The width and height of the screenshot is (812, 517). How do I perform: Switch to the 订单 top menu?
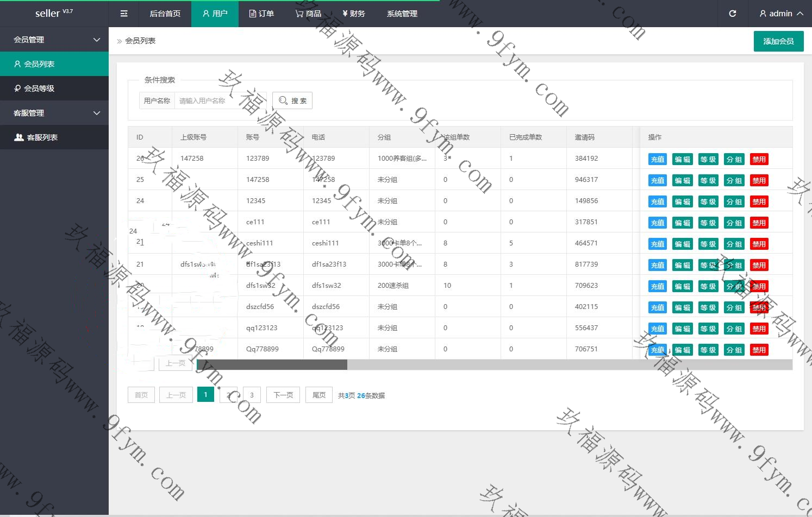[x=261, y=14]
